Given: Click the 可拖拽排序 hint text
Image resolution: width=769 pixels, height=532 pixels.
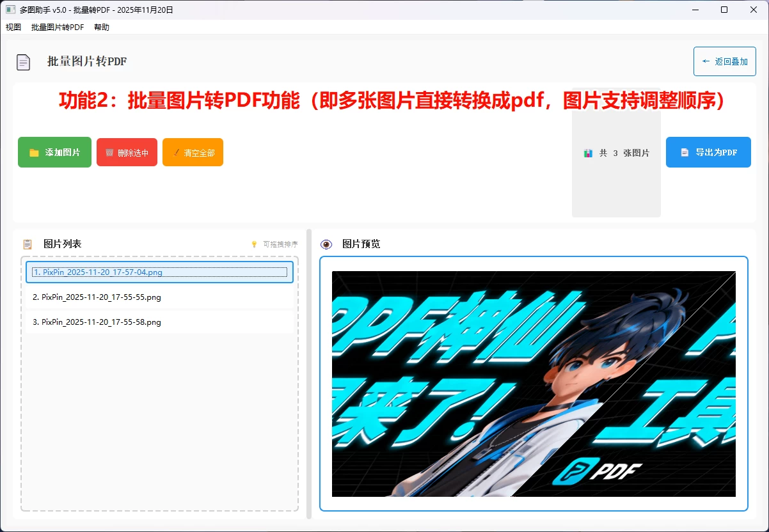Looking at the screenshot, I should [x=280, y=244].
